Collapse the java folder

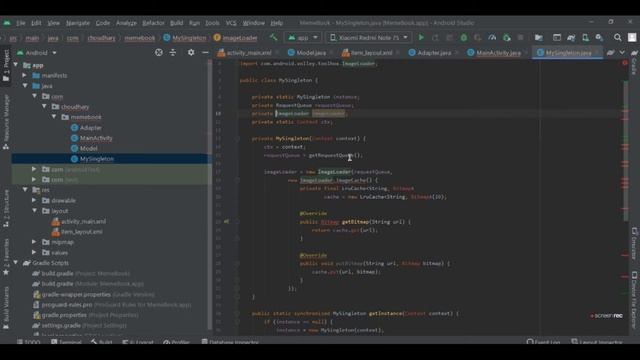[x=25, y=86]
